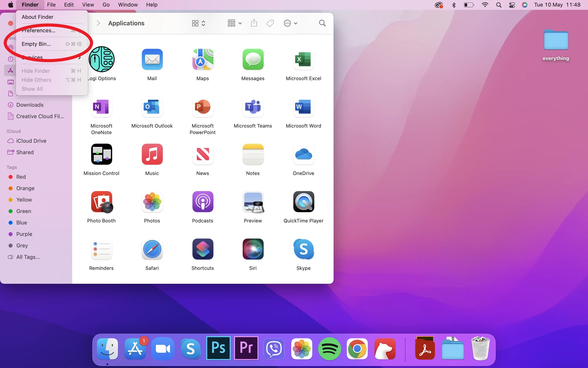Screen dimensions: 588x368
Task: Click the Siri app icon
Action: coord(253,249)
